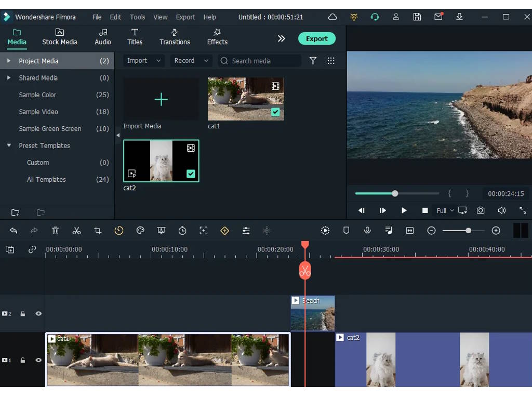Open the Import dropdown

click(x=143, y=61)
